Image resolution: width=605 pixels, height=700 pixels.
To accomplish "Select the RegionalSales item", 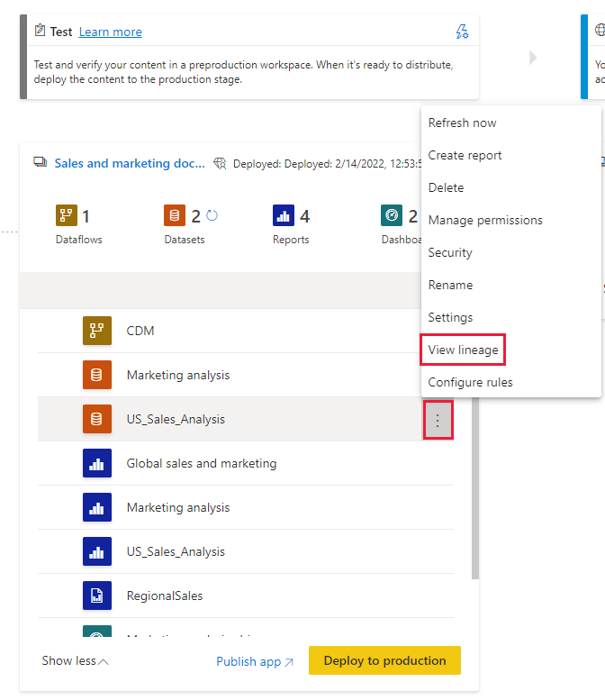I will point(246,595).
